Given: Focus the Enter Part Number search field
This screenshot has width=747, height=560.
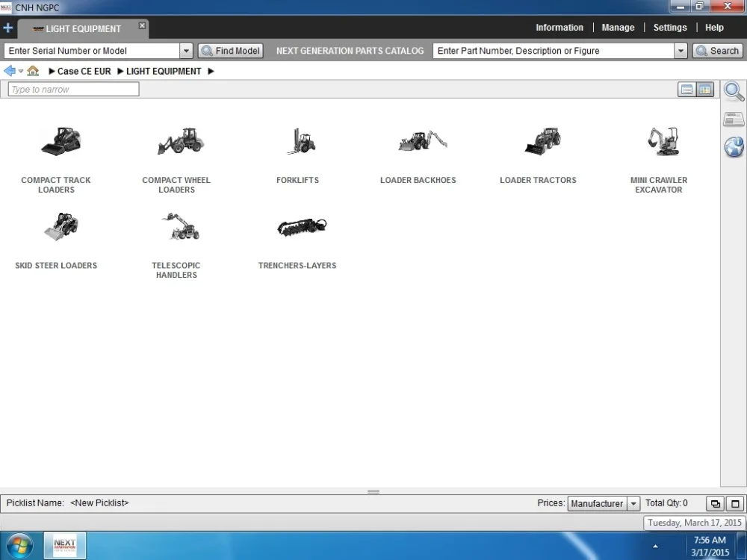Looking at the screenshot, I should point(554,51).
